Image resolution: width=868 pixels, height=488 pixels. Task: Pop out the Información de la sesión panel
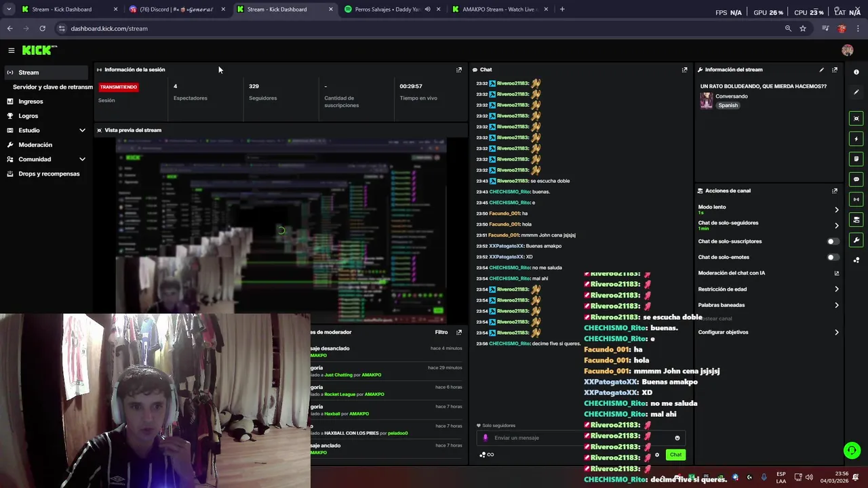pos(459,70)
